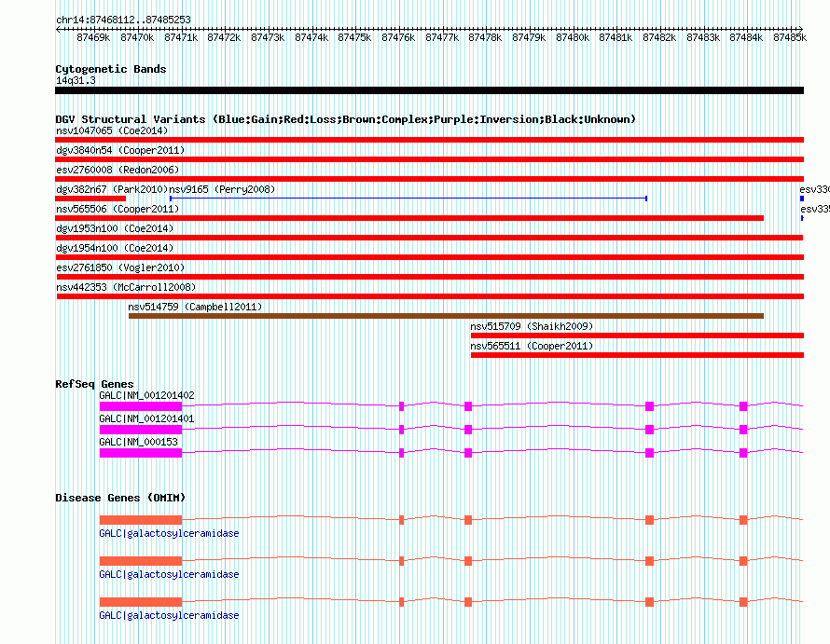Click the 14q31.3 cytogenetic band bar
830x644 pixels.
tap(429, 90)
